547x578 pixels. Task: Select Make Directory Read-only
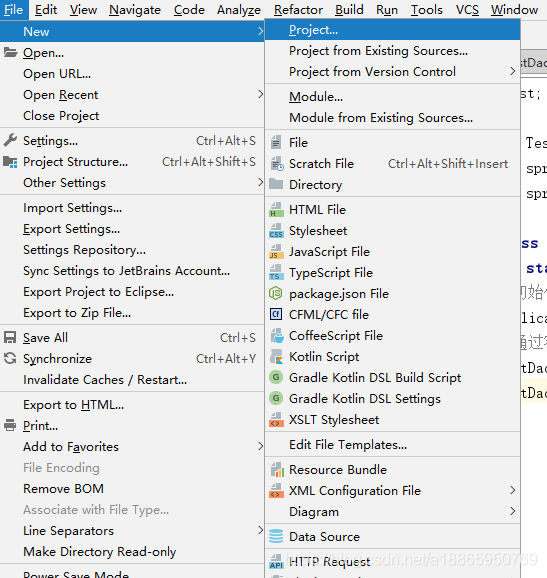tap(132, 552)
